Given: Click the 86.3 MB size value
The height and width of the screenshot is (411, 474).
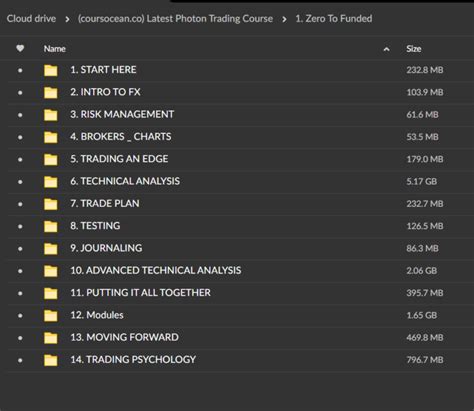Looking at the screenshot, I should tap(422, 248).
